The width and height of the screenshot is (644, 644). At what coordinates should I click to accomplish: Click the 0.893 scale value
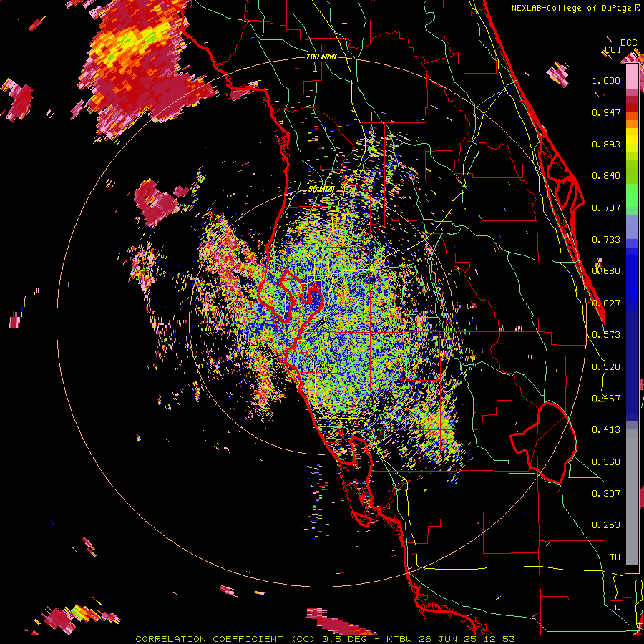pyautogui.click(x=606, y=144)
